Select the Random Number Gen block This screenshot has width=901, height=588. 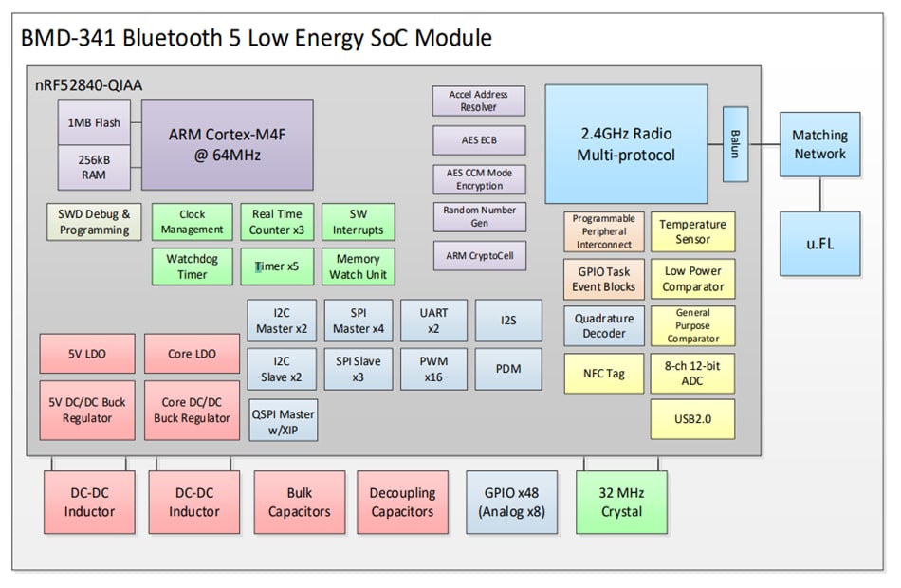coord(479,216)
